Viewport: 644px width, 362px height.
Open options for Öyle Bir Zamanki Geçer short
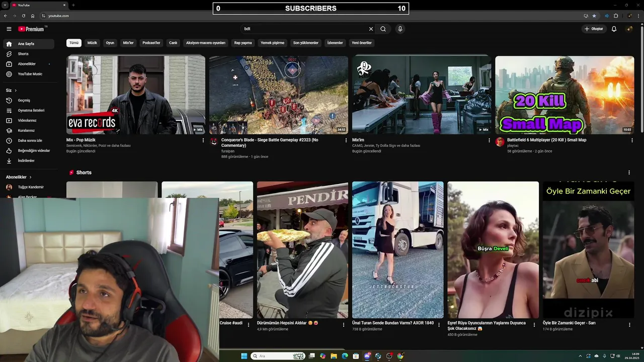[x=629, y=325]
